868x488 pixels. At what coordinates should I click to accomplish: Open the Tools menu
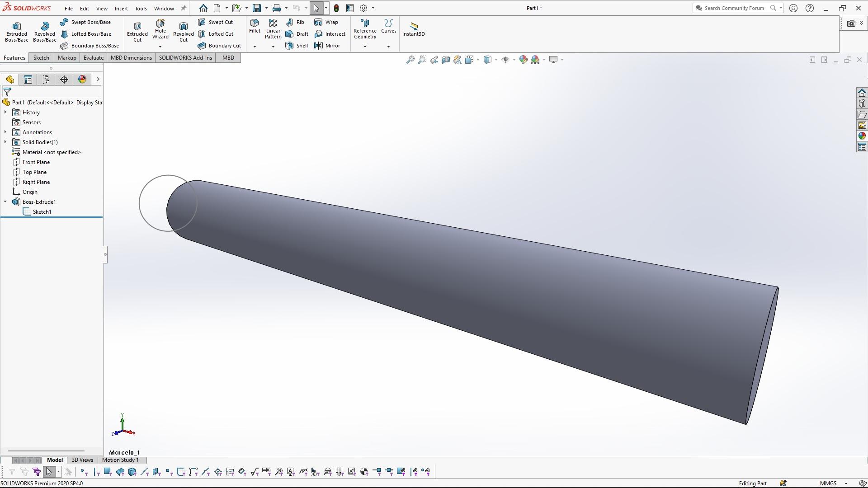(x=141, y=8)
